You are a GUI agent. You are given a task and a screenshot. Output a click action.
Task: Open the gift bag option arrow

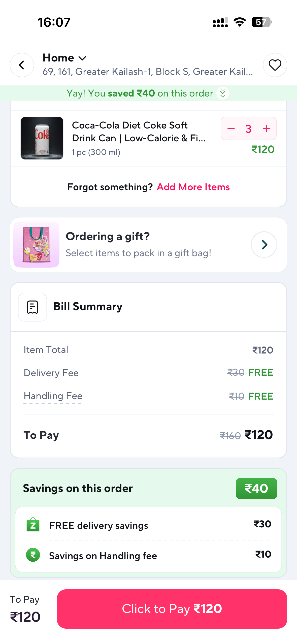tap(264, 245)
